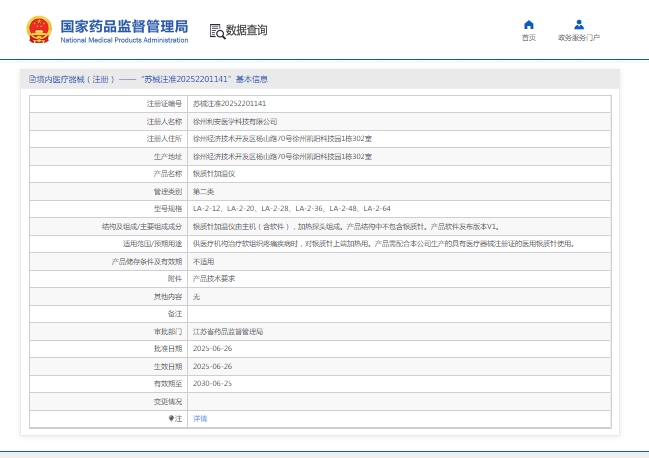
Task: Click registration number 苏械注准20252201141 in table
Action: pos(229,104)
